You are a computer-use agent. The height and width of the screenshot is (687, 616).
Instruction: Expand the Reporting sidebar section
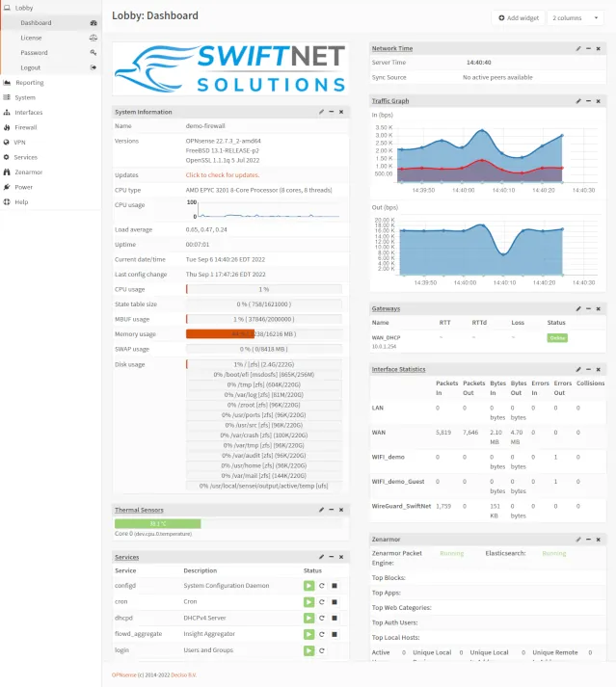point(51,82)
